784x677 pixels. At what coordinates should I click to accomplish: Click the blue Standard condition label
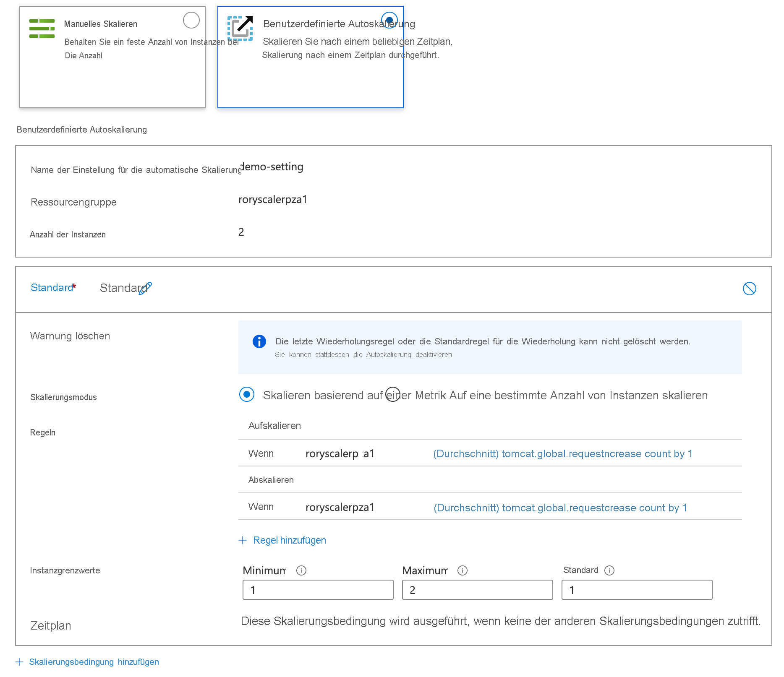click(52, 288)
